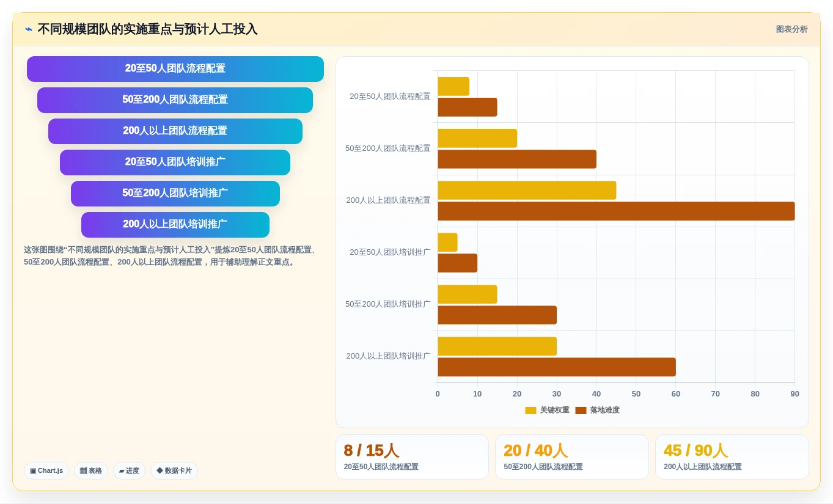Click yellow bar for 200人以上团队培训推广
The width and height of the screenshot is (833, 504).
[497, 346]
